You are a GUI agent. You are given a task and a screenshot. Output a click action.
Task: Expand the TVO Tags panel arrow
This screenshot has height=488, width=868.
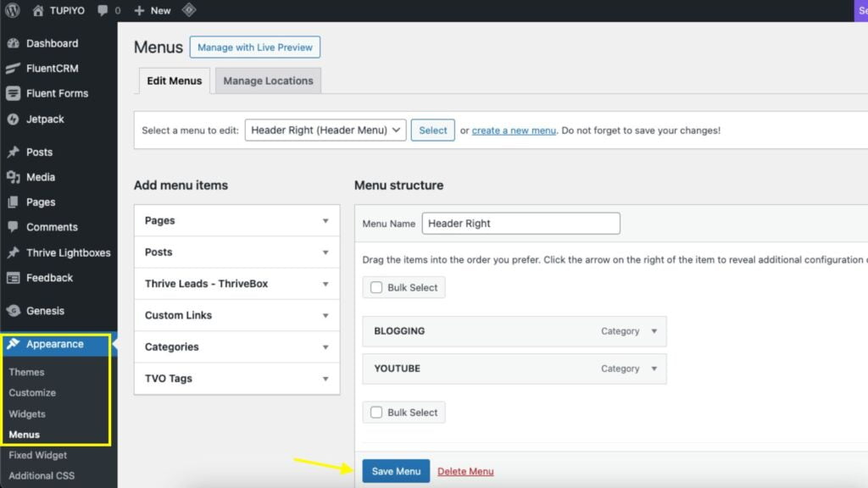pos(325,379)
